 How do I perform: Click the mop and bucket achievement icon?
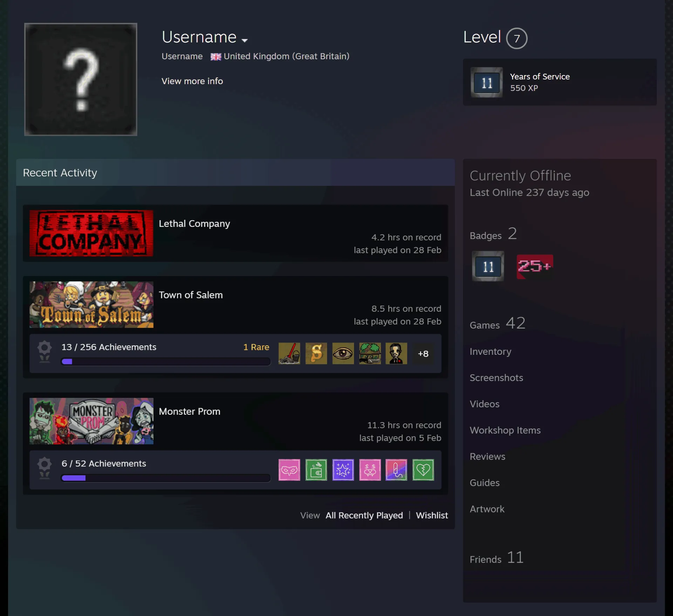point(289,353)
